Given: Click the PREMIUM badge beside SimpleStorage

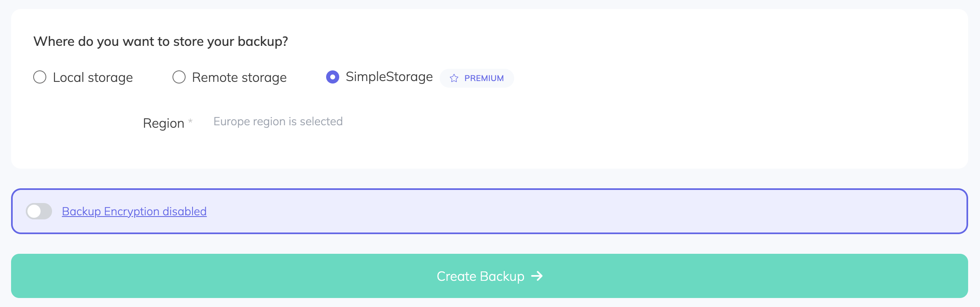Looking at the screenshot, I should [476, 78].
